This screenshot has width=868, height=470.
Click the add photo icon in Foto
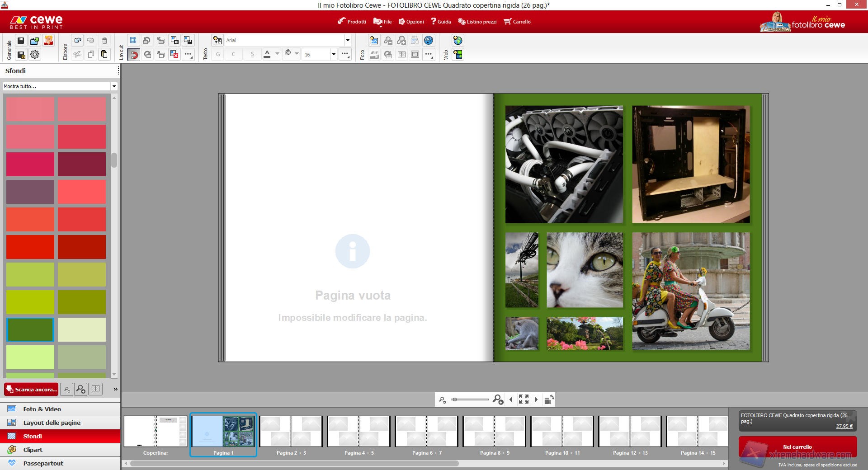[374, 41]
